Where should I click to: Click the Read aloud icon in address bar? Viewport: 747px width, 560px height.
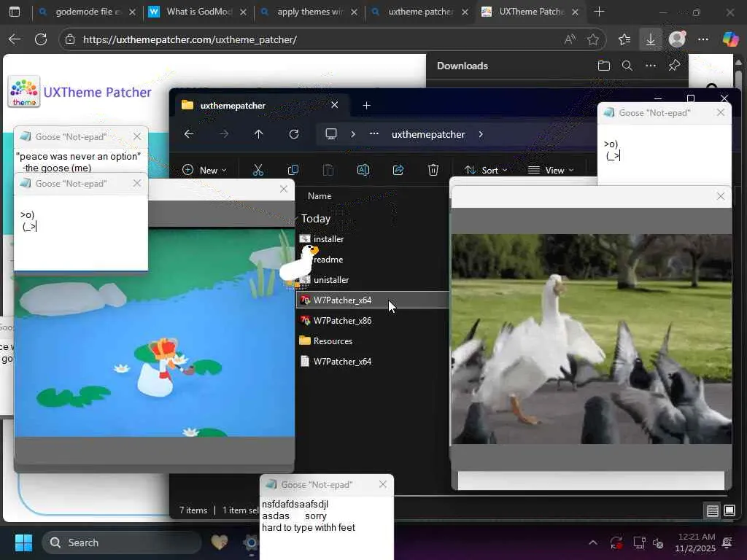tap(570, 39)
